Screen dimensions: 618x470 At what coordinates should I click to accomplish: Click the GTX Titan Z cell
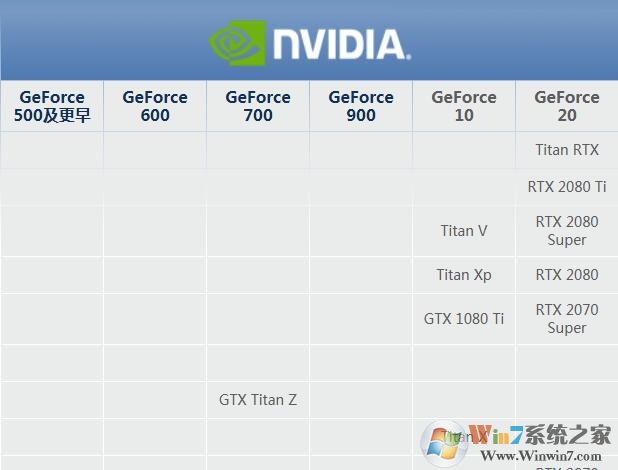point(258,400)
